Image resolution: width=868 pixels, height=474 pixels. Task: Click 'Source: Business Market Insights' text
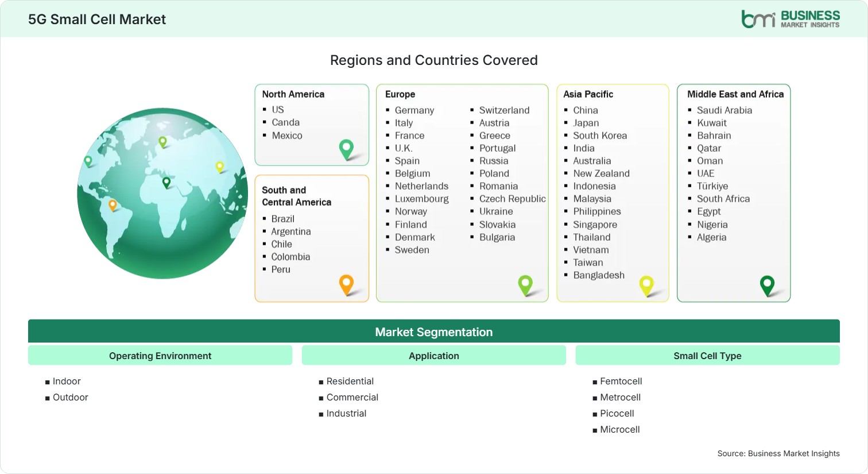point(778,453)
